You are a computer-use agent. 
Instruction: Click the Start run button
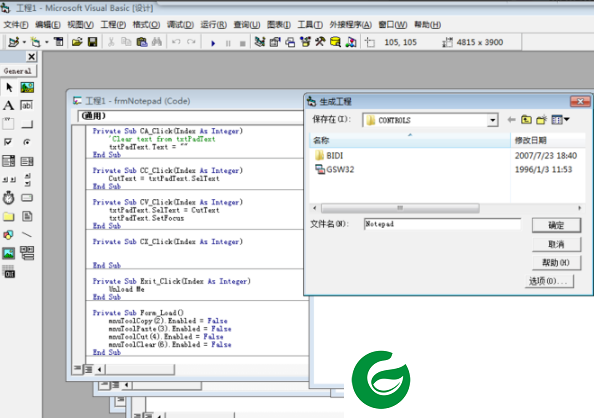[x=213, y=43]
